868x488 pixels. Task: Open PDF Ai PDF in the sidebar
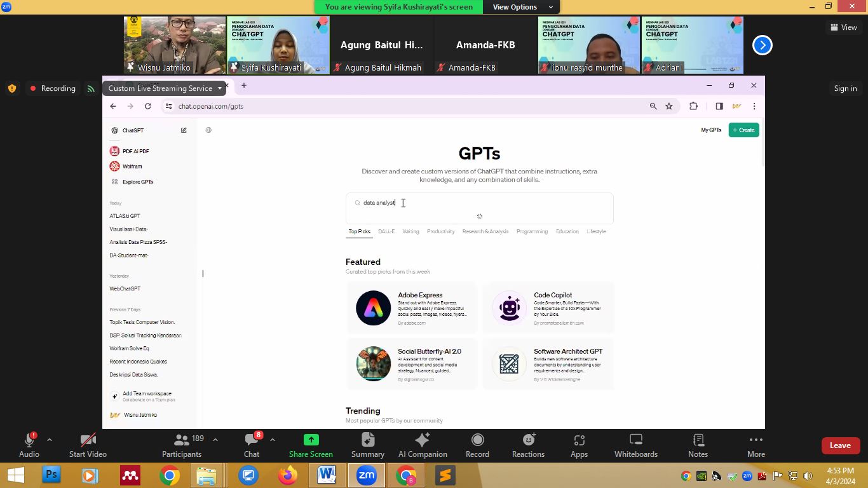[x=130, y=151]
